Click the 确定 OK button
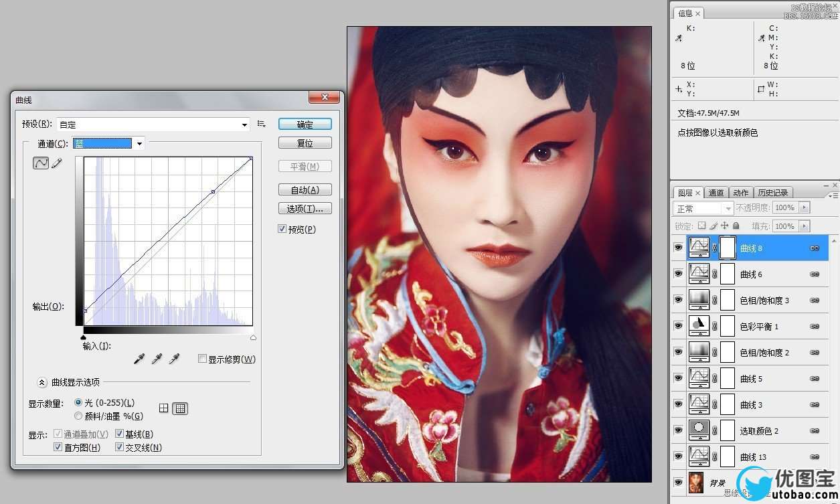 (305, 124)
